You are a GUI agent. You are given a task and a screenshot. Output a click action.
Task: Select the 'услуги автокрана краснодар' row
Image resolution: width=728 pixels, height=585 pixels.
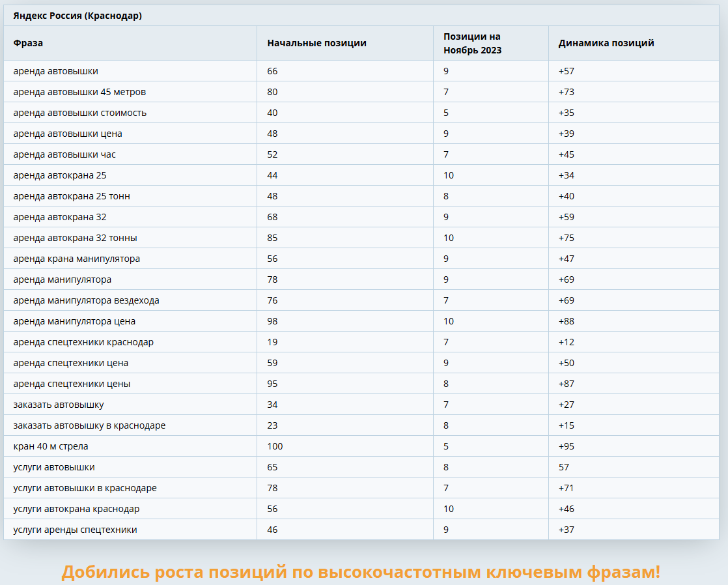pos(361,509)
